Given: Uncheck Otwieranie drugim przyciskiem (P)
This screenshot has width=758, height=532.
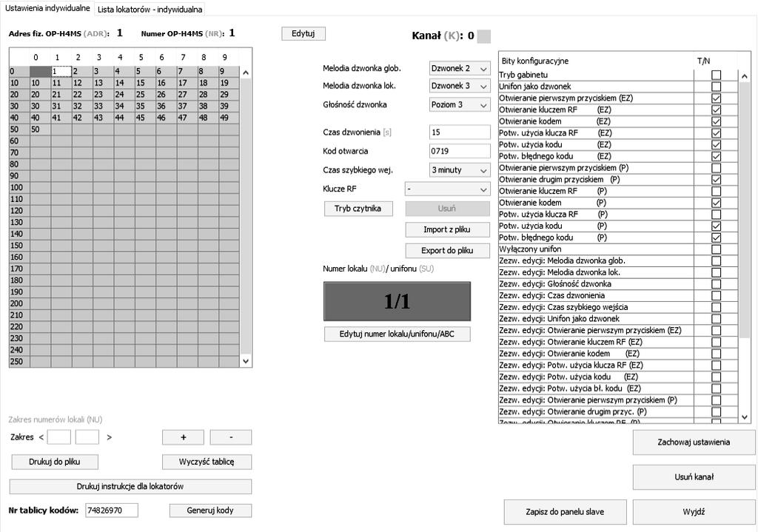Looking at the screenshot, I should (x=716, y=179).
